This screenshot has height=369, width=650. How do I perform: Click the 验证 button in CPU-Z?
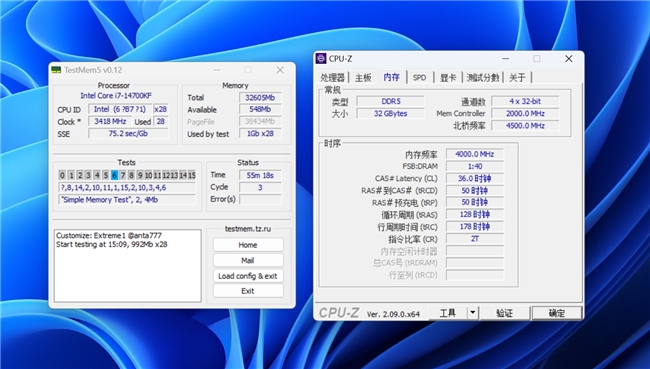tap(504, 313)
